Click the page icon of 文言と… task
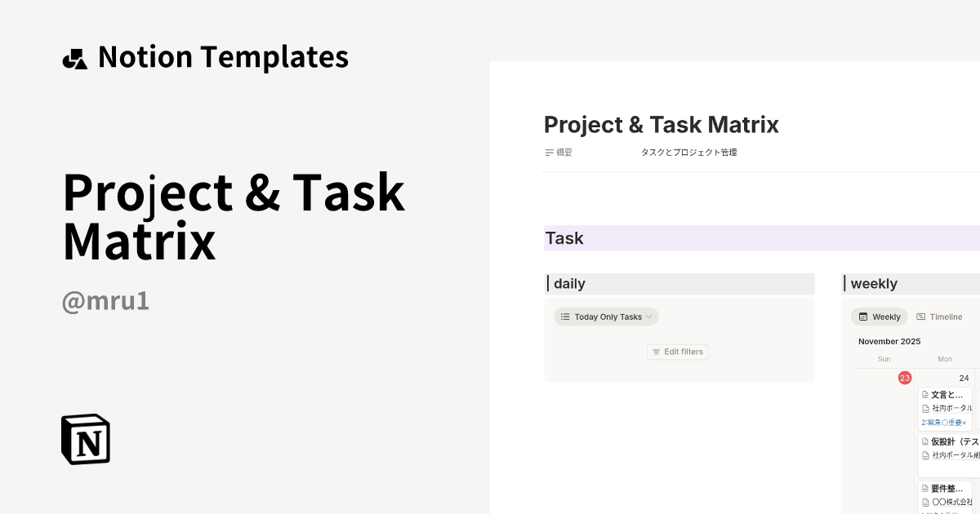Image resolution: width=980 pixels, height=514 pixels. [x=925, y=395]
